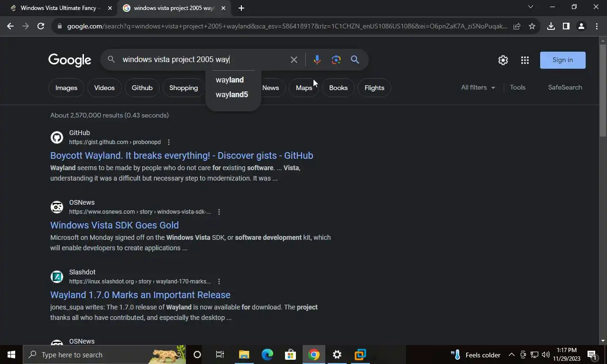Image resolution: width=607 pixels, height=364 pixels.
Task: Click in the Google search input field
Action: pos(203,60)
